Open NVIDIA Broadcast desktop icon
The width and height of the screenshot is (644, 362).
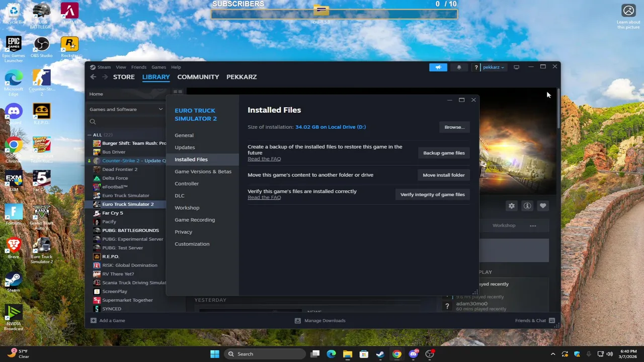[x=14, y=318]
